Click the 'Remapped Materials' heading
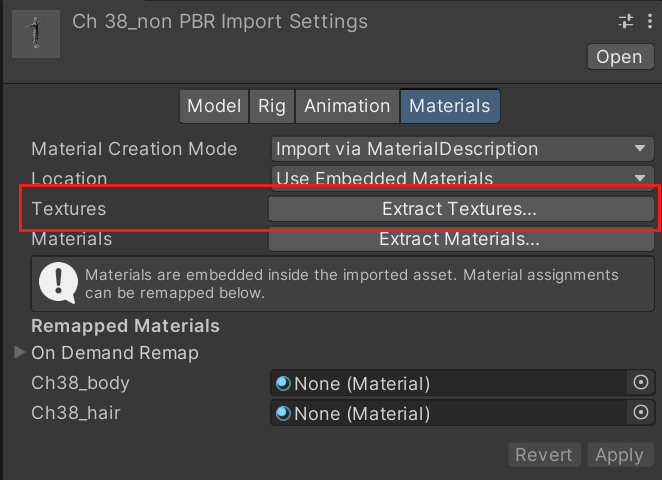Screen dimensions: 662x480 tap(125, 326)
